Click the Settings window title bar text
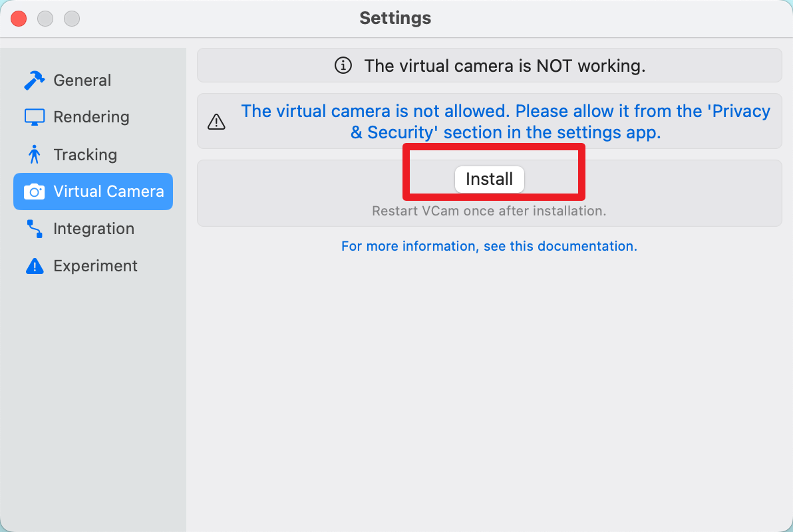793x532 pixels. (395, 18)
